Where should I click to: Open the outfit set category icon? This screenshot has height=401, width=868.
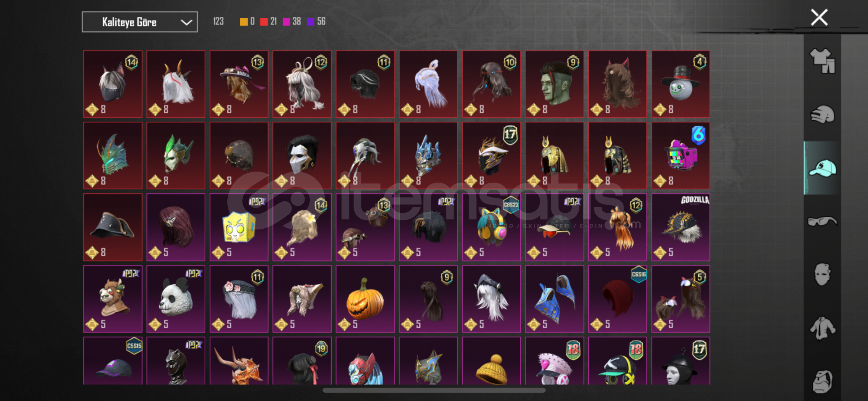point(822,61)
